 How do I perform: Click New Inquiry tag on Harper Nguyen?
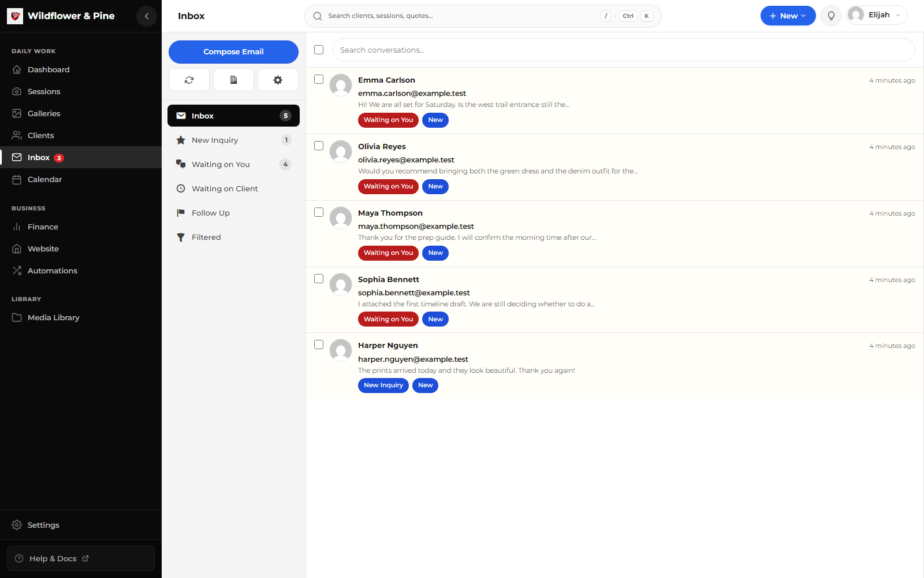[x=383, y=386]
